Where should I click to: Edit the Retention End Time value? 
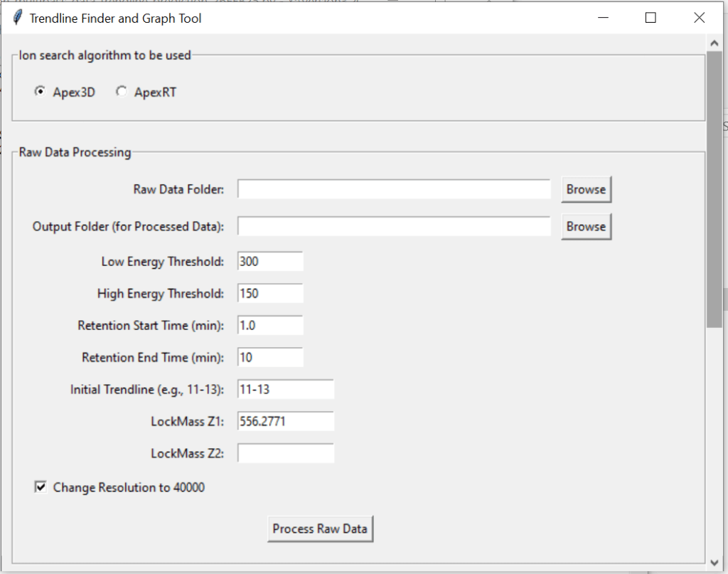click(270, 357)
